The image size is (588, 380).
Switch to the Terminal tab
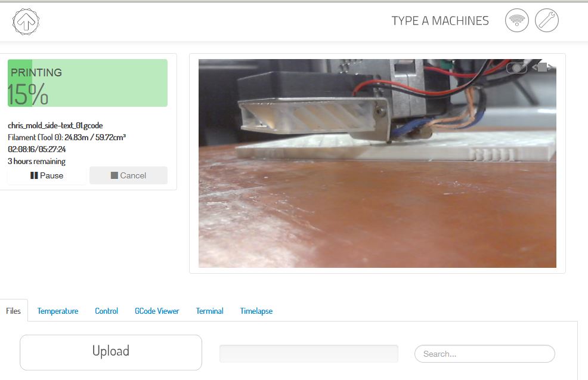[210, 311]
